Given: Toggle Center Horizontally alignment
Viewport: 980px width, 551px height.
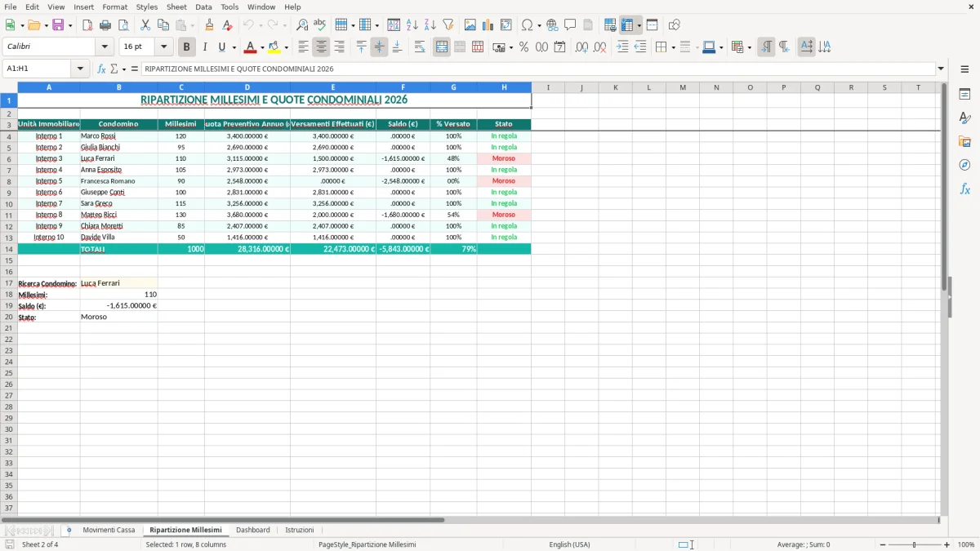Looking at the screenshot, I should point(321,47).
